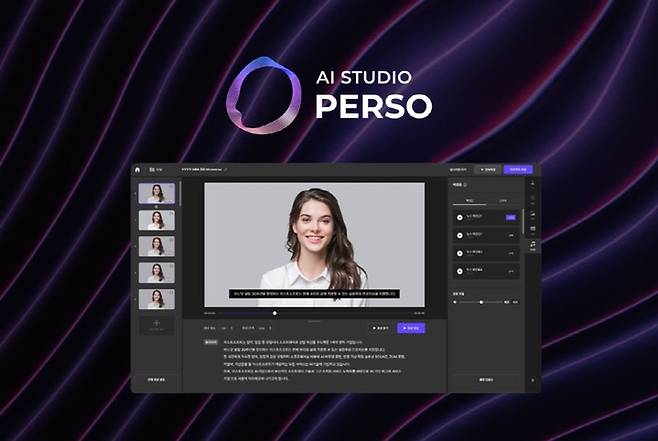Click the fourth icon in the right sidebar
Screen dimensions: 658x441
pyautogui.click(x=532, y=229)
